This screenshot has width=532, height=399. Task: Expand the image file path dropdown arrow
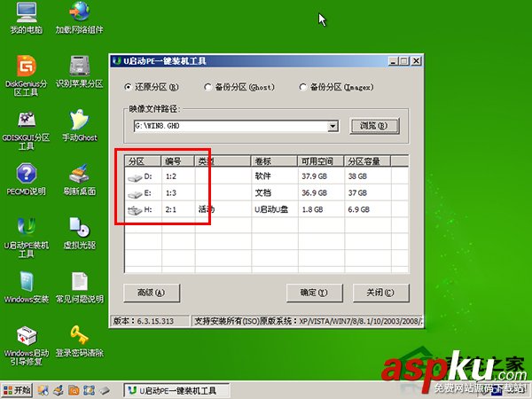pos(332,126)
